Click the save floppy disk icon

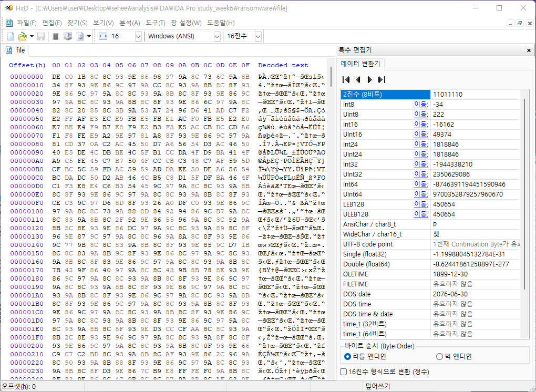tap(40, 36)
